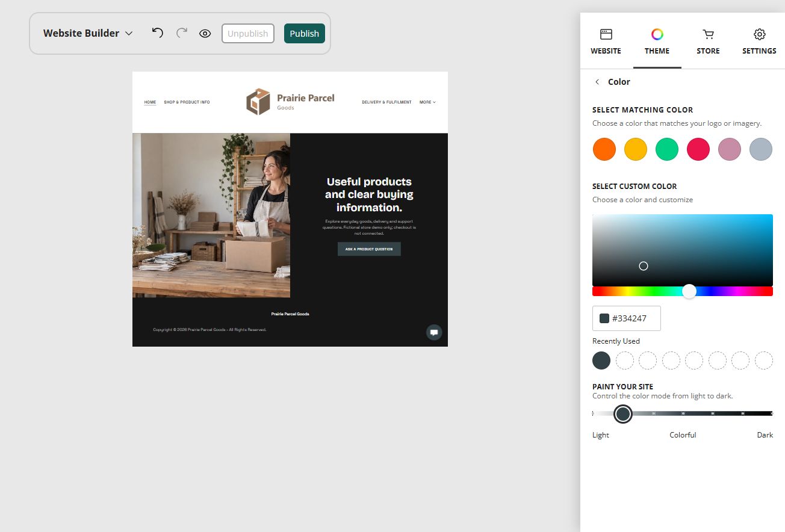Select the recently used dark swatch

coord(601,360)
